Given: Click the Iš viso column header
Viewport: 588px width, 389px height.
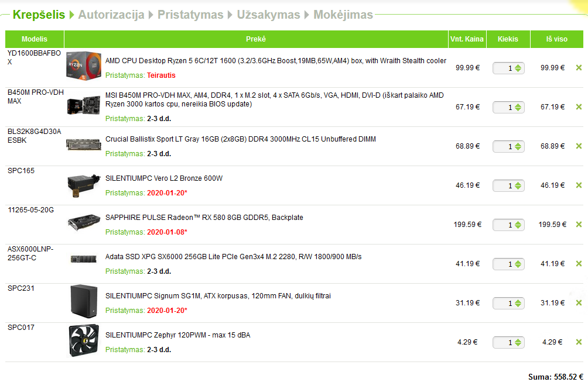Looking at the screenshot, I should [x=556, y=39].
